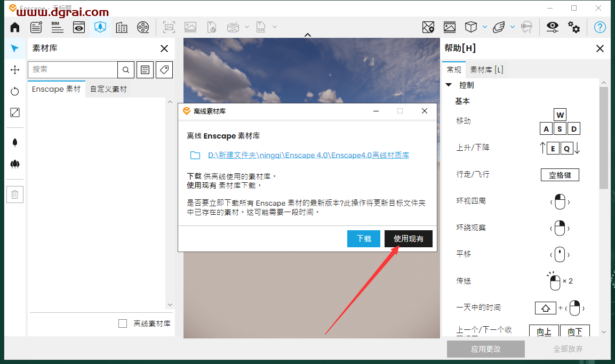Click the 基本 heading text
The height and width of the screenshot is (364, 615).
(462, 101)
